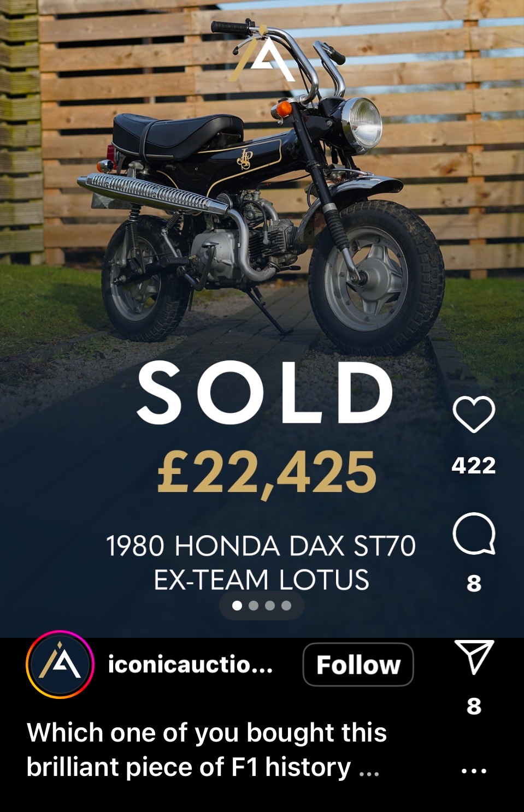Expand the truncated caption ellipsis
Image resolution: width=524 pixels, height=812 pixels.
point(369,768)
